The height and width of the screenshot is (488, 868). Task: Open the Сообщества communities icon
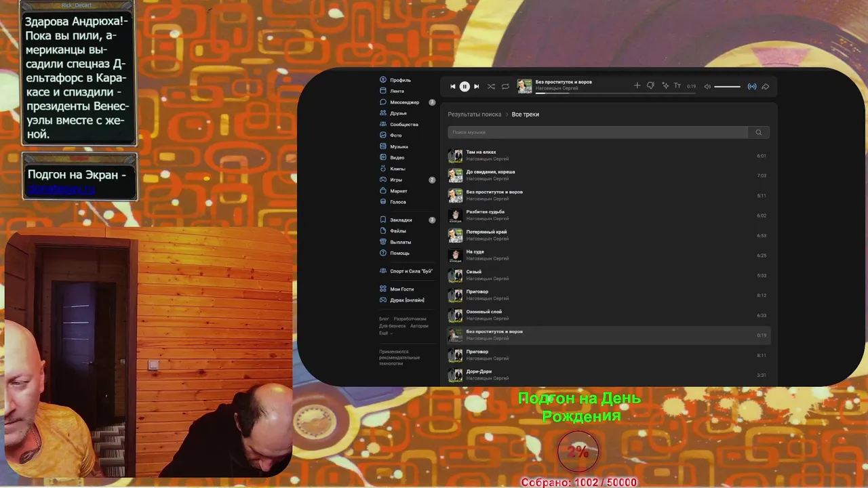(383, 124)
